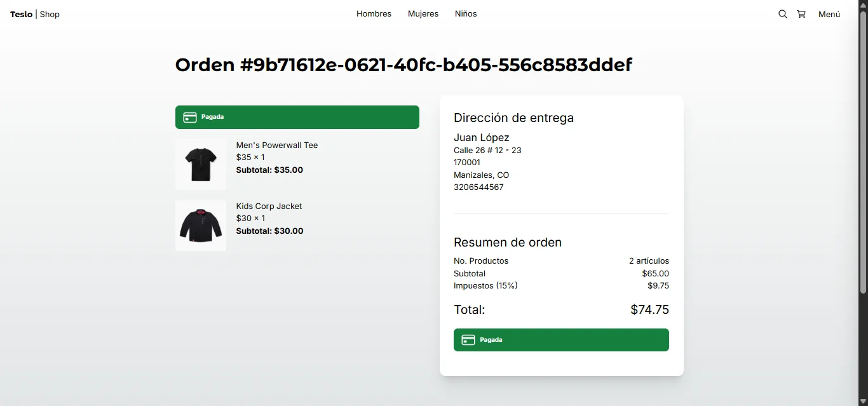Click the search magnifier icon
This screenshot has height=406, width=868.
tap(783, 14)
